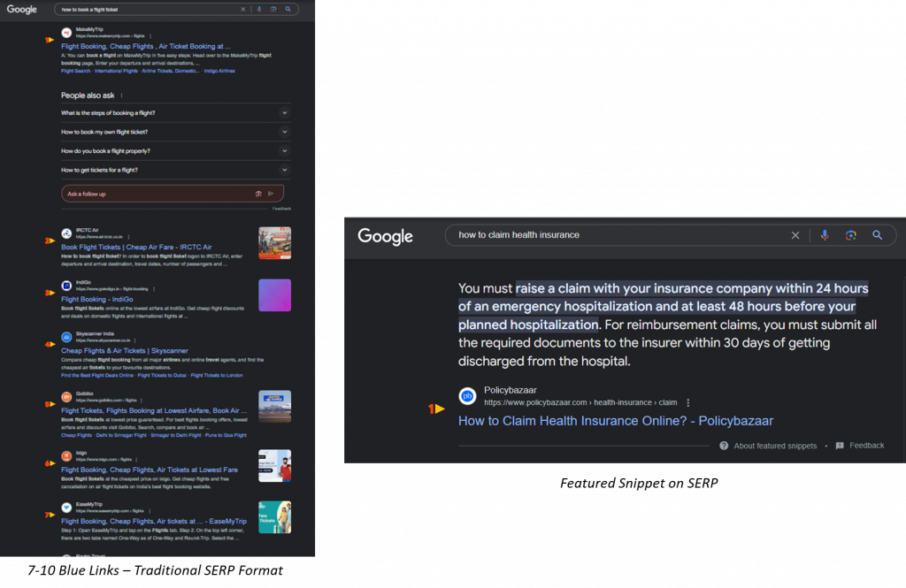Open the three-dot menu beside the IRCTC Air URL
Viewport: 906px width, 588px height.
[128, 237]
